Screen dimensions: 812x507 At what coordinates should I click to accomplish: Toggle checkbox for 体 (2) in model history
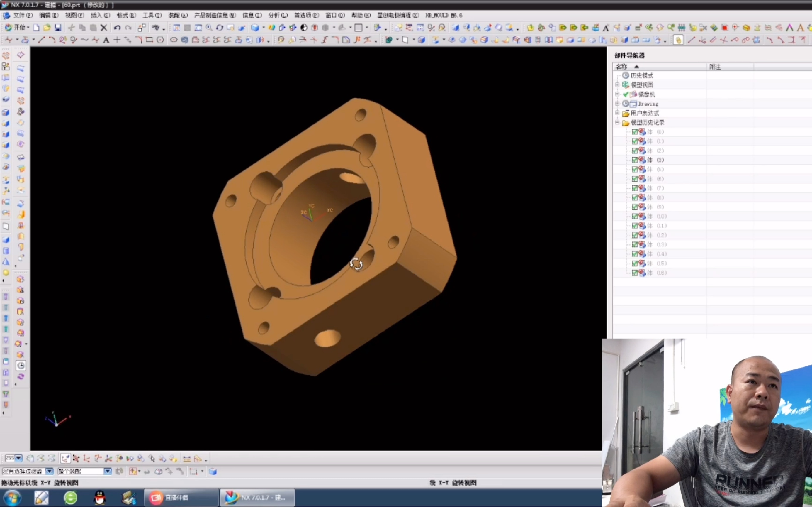tap(634, 151)
